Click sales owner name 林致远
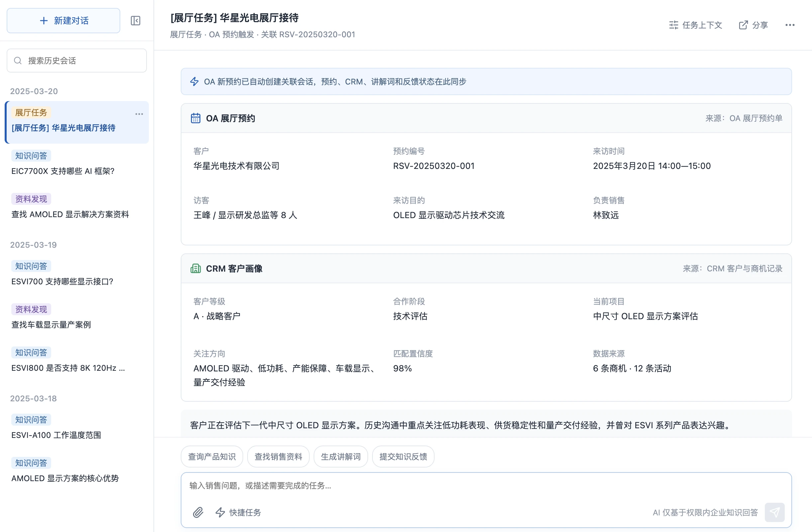812x532 pixels. [x=606, y=215]
